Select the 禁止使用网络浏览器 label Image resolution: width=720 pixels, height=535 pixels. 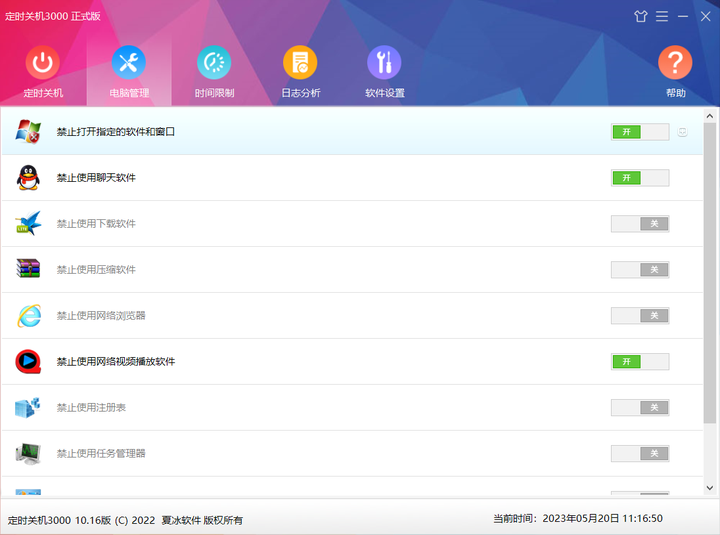coord(101,315)
